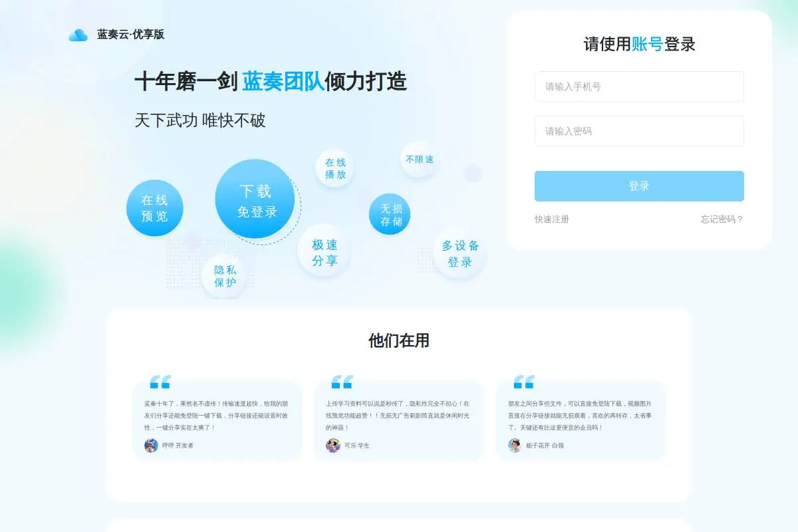Click review text starting 蓝奏十年了，果然名不虚传

pyautogui.click(x=216, y=416)
